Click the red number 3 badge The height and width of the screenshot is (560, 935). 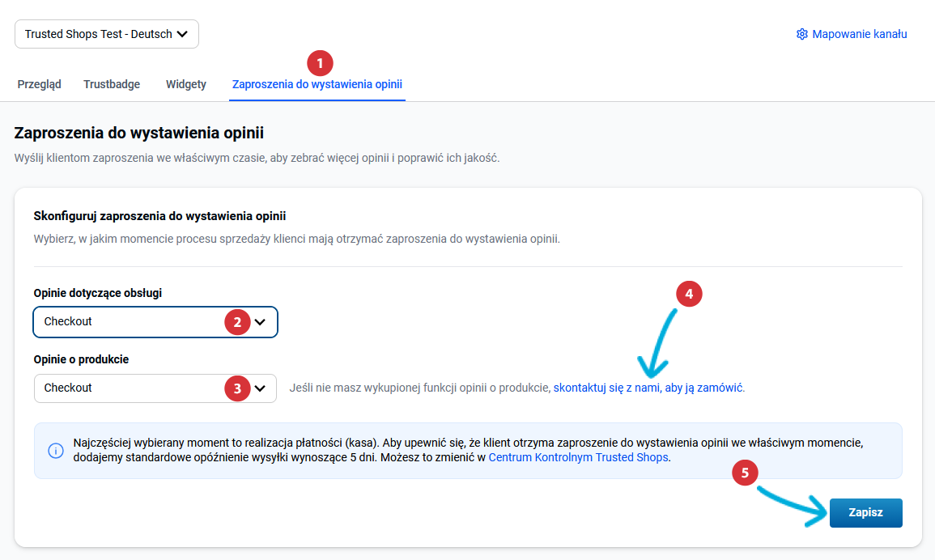[x=237, y=388]
